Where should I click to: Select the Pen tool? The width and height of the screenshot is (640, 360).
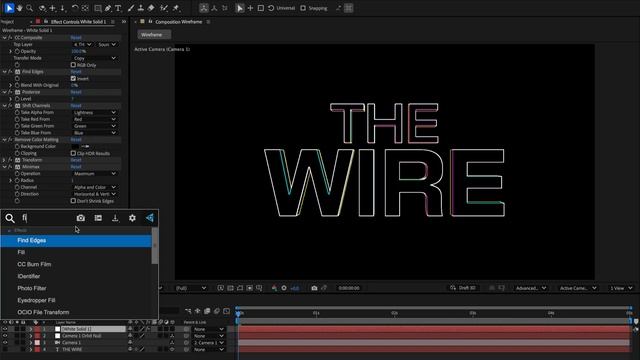pos(108,8)
